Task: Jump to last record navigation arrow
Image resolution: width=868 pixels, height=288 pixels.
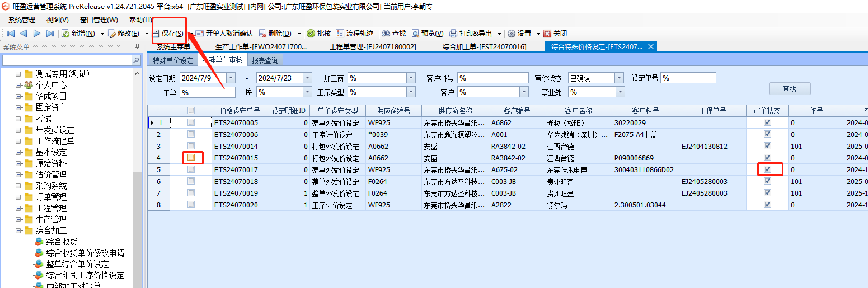Action: click(50, 34)
